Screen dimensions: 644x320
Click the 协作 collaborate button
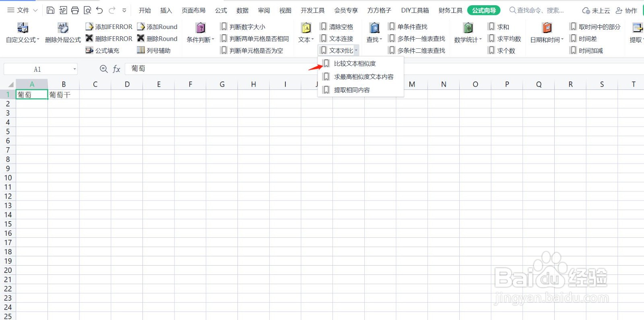(626, 10)
